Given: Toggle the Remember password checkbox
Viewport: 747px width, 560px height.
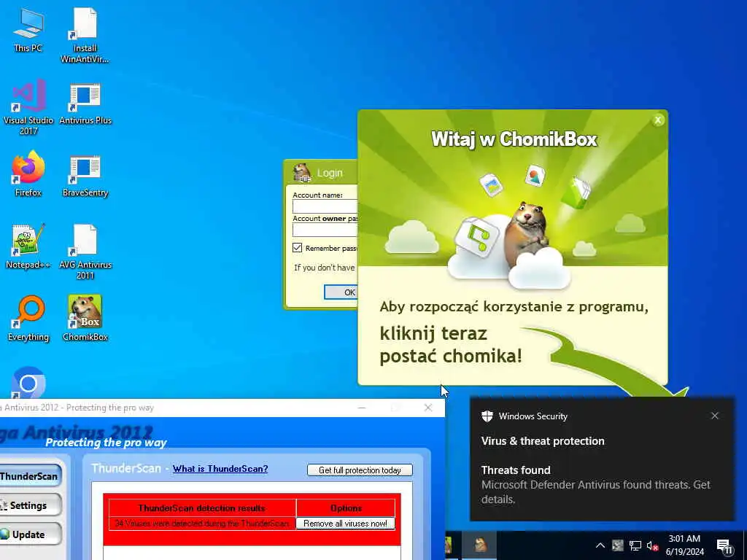Looking at the screenshot, I should click(x=298, y=248).
